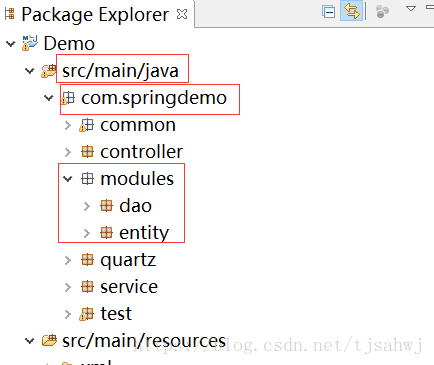
Task: Click the test package icon
Action: click(x=87, y=314)
